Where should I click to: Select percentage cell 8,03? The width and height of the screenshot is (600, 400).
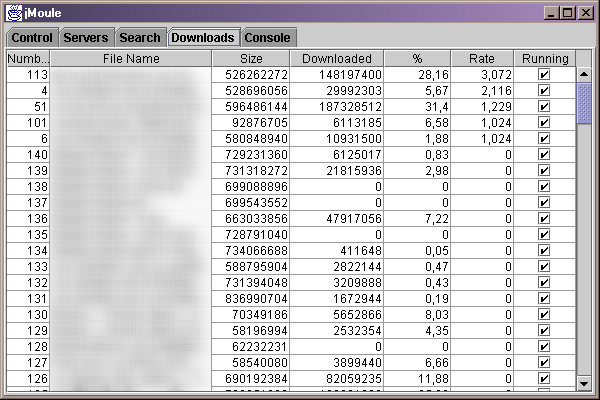(417, 315)
